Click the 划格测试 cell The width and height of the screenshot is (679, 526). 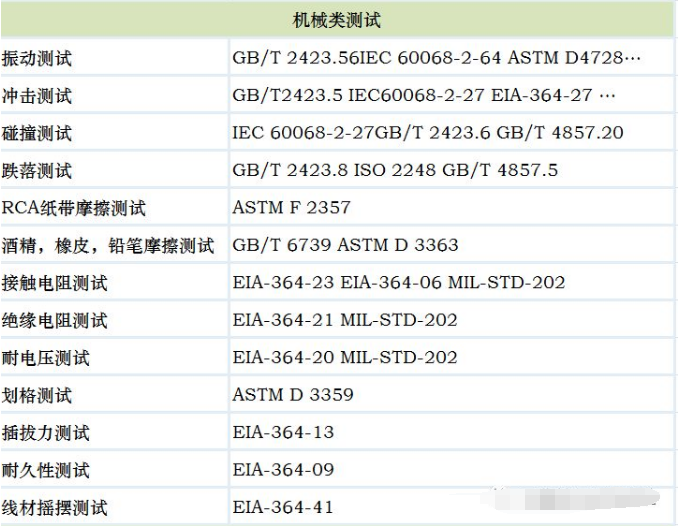[x=37, y=396]
